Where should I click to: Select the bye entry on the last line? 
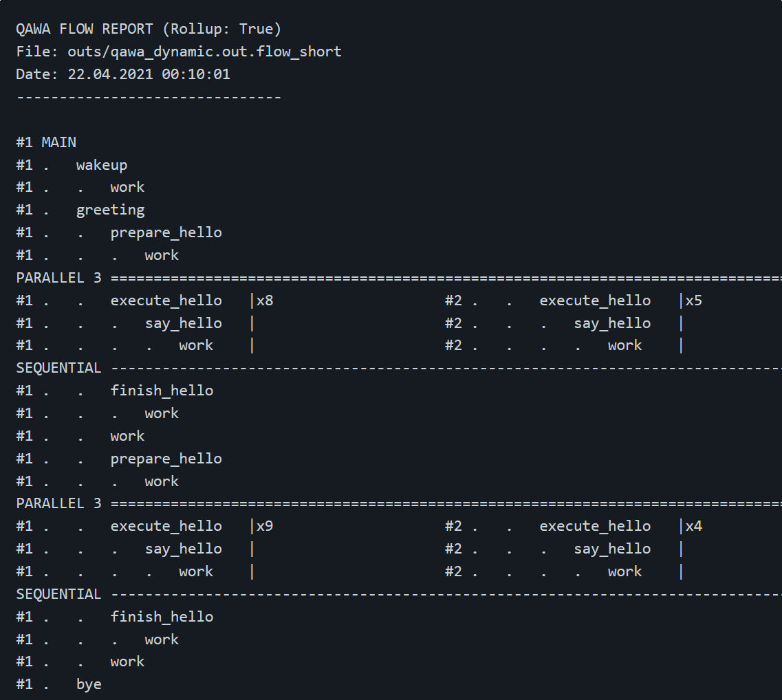89,684
